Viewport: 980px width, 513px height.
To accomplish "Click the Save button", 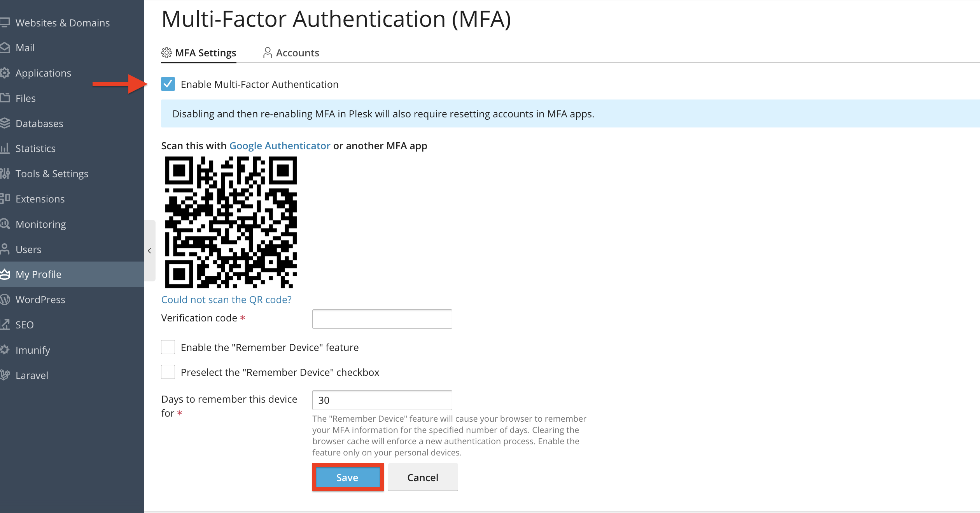I will (x=347, y=477).
